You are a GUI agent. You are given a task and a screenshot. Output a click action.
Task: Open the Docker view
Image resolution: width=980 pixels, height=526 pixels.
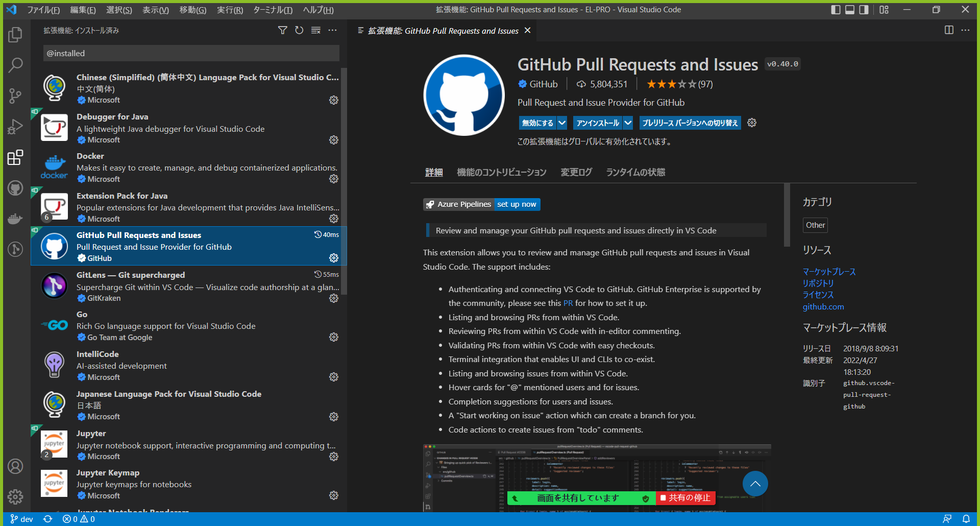click(x=15, y=219)
